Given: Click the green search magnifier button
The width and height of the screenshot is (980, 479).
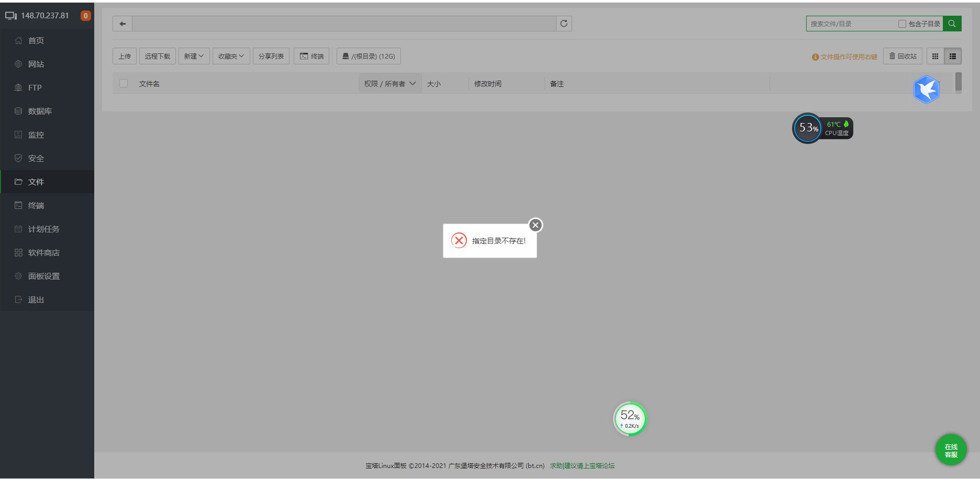Looking at the screenshot, I should pos(952,24).
